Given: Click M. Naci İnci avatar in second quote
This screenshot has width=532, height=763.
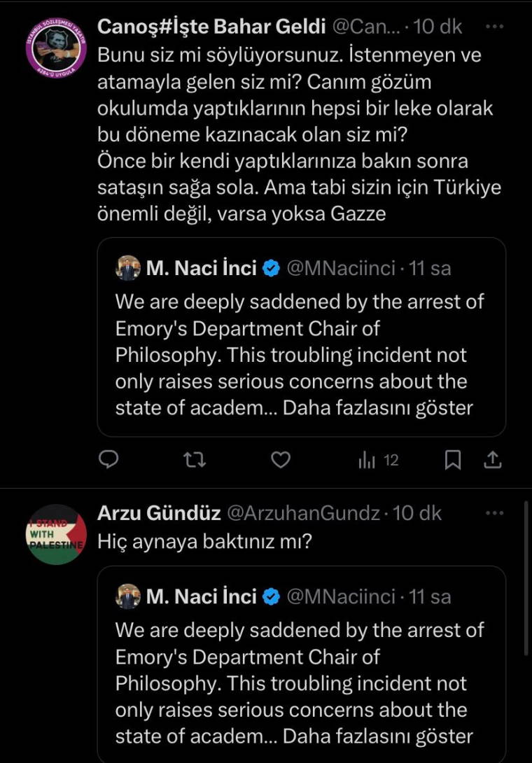Looking at the screenshot, I should (x=128, y=596).
